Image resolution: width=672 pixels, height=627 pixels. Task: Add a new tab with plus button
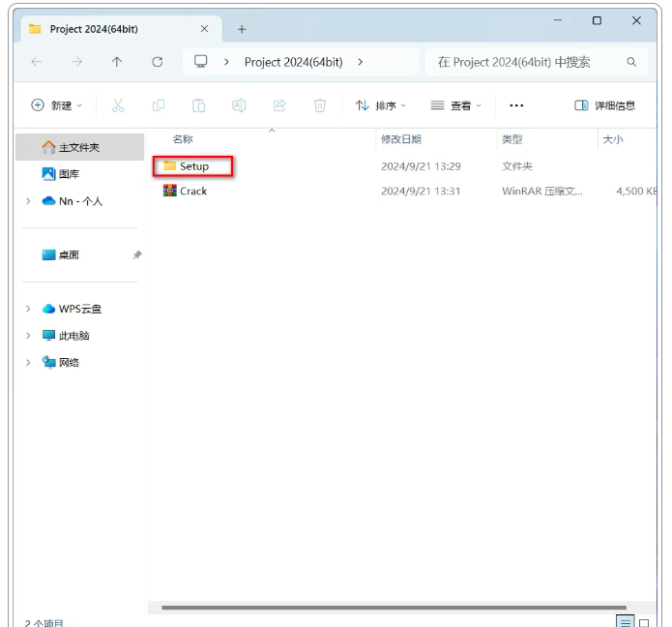242,29
